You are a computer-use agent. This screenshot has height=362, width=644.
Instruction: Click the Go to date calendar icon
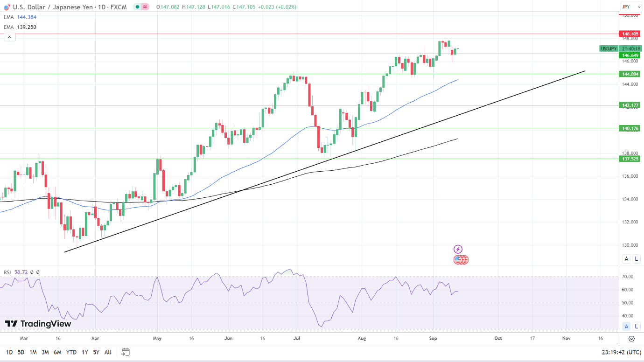(x=125, y=352)
